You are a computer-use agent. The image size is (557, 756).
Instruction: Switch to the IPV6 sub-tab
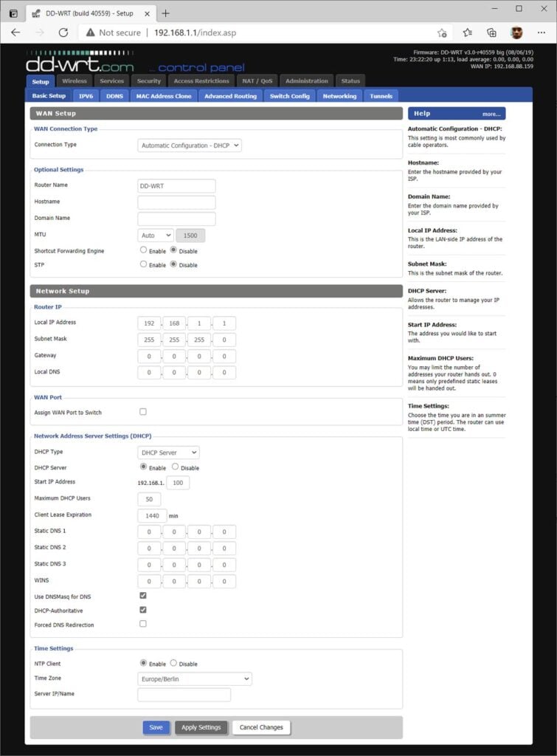[86, 96]
